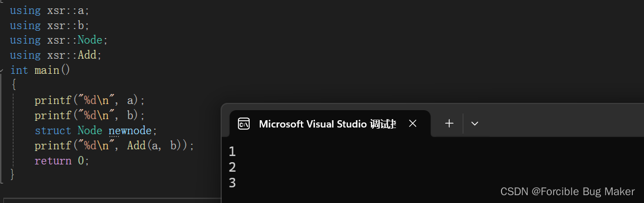Click the closing brace of main
The width and height of the screenshot is (644, 203).
point(12,174)
